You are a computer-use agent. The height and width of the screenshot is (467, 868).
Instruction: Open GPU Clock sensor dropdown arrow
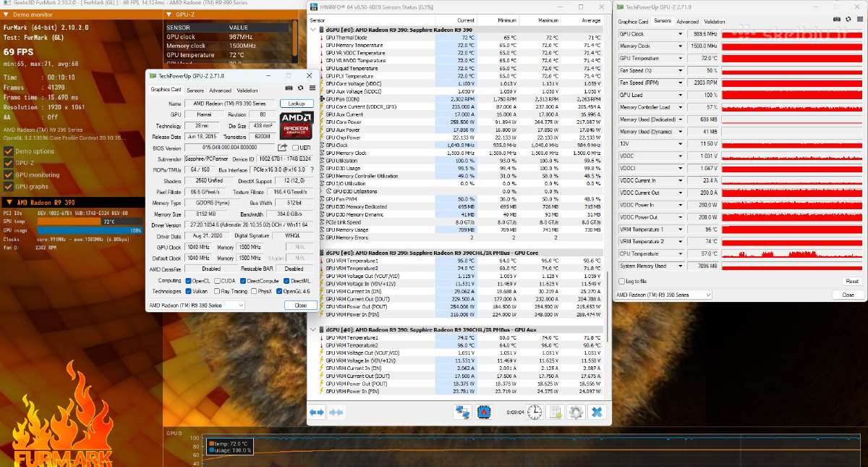[680, 34]
